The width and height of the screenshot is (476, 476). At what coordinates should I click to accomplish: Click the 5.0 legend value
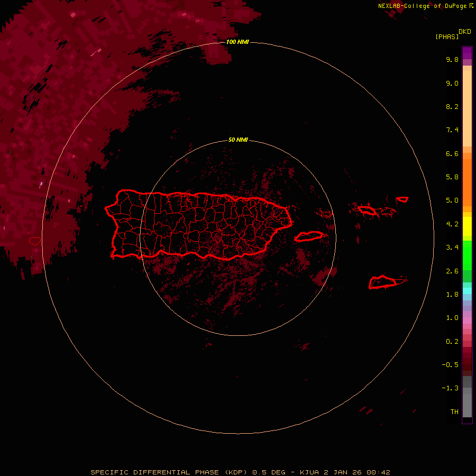tap(452, 200)
